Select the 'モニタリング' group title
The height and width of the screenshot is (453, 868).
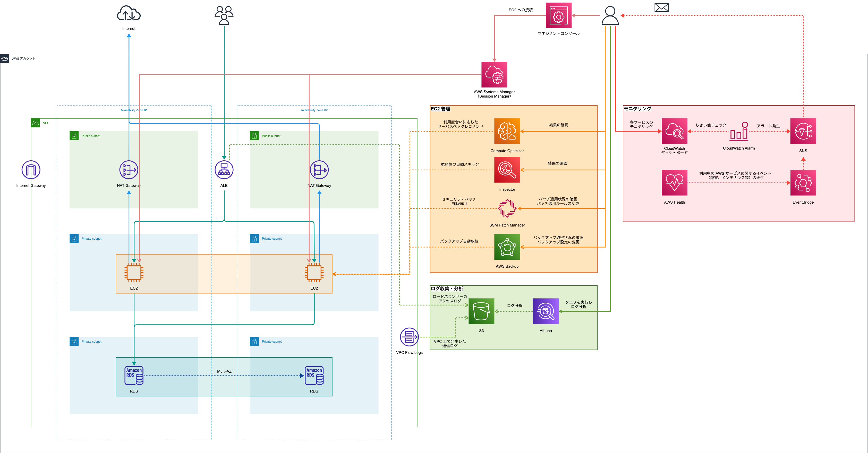pyautogui.click(x=637, y=108)
